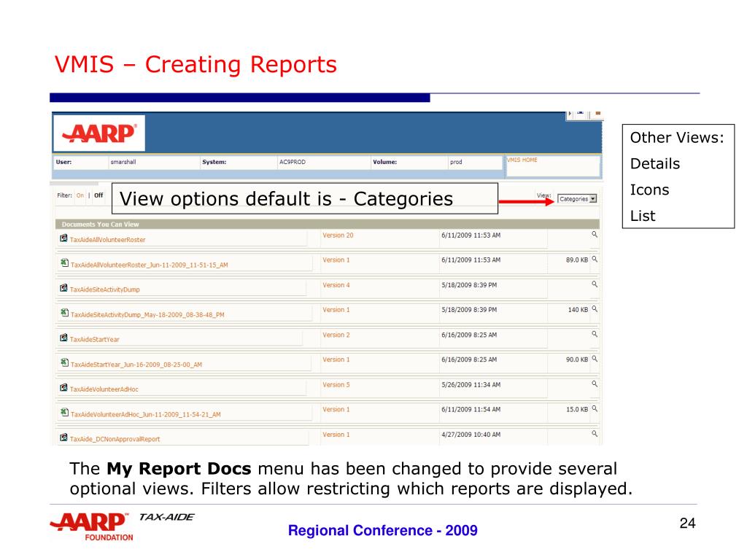Click the report icon beside TaxAideSiteActivityDump
The height and width of the screenshot is (560, 747).
click(x=63, y=288)
